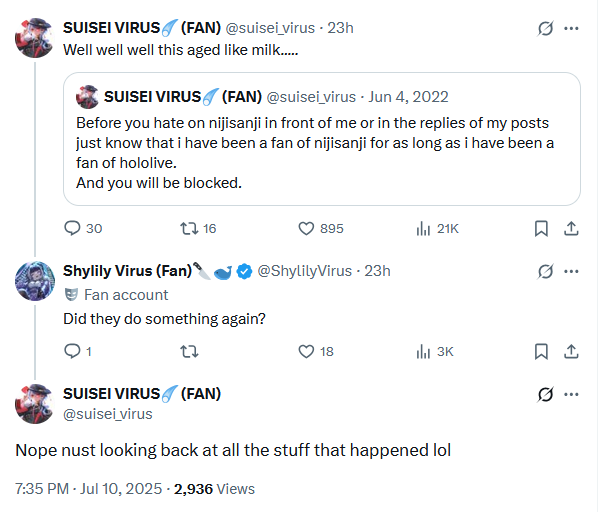Open more menu on Shylily Virus reply

571,271
